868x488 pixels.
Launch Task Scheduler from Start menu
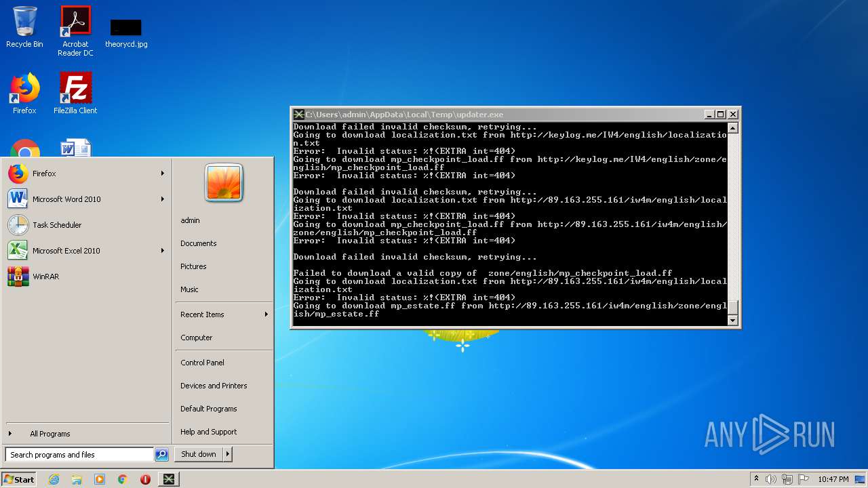click(86, 225)
